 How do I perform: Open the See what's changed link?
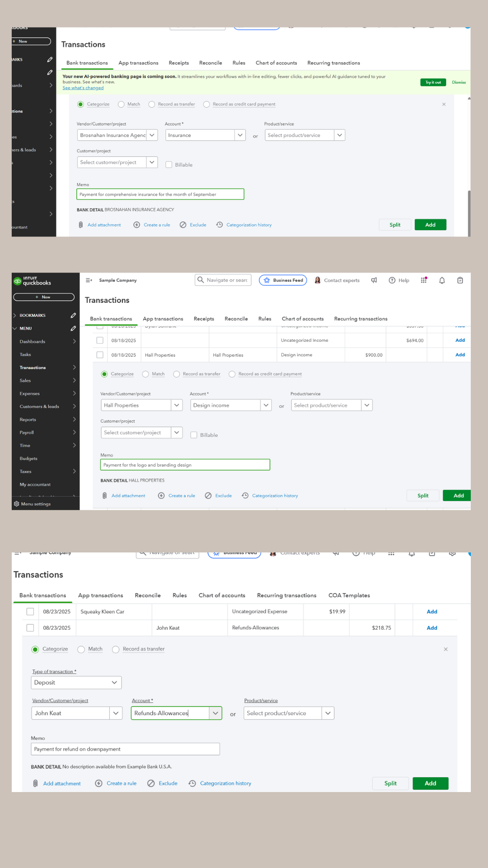click(x=83, y=88)
